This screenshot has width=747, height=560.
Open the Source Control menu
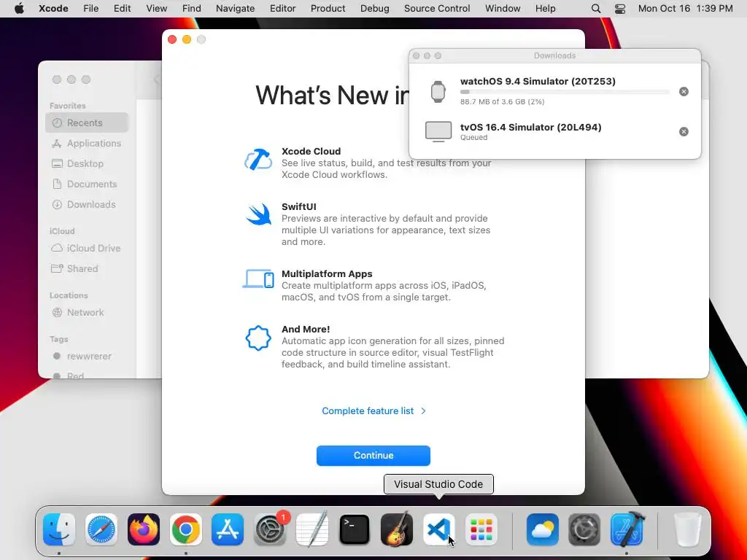click(437, 9)
